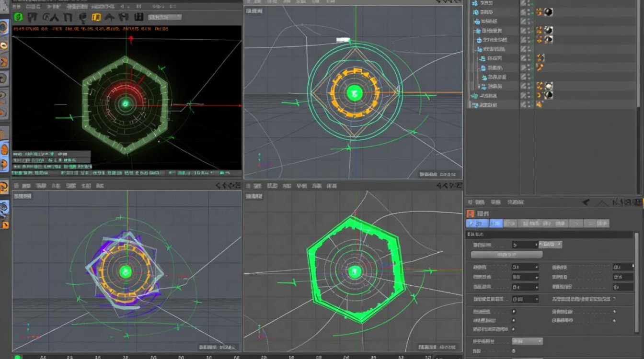
Task: Toggle the third checkbox in attributes left column
Action: tap(514, 329)
